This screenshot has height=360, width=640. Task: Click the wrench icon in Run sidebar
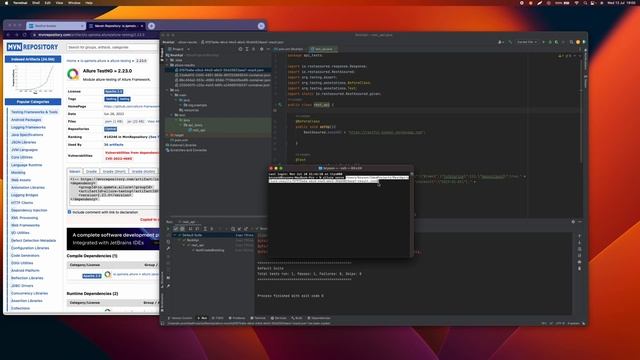click(168, 249)
